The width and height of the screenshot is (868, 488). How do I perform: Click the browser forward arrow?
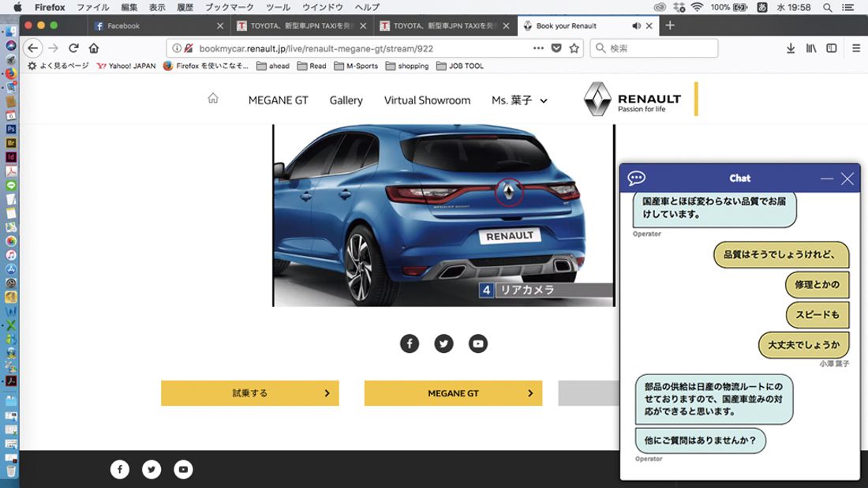click(53, 48)
